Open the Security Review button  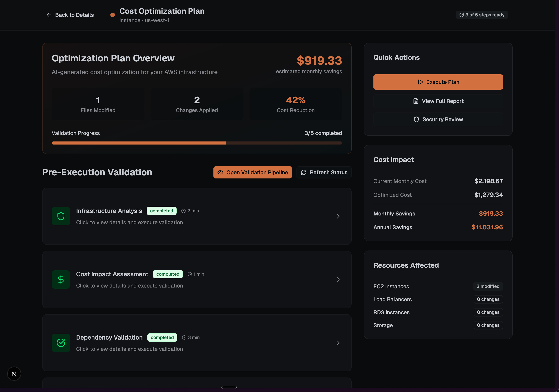click(438, 119)
